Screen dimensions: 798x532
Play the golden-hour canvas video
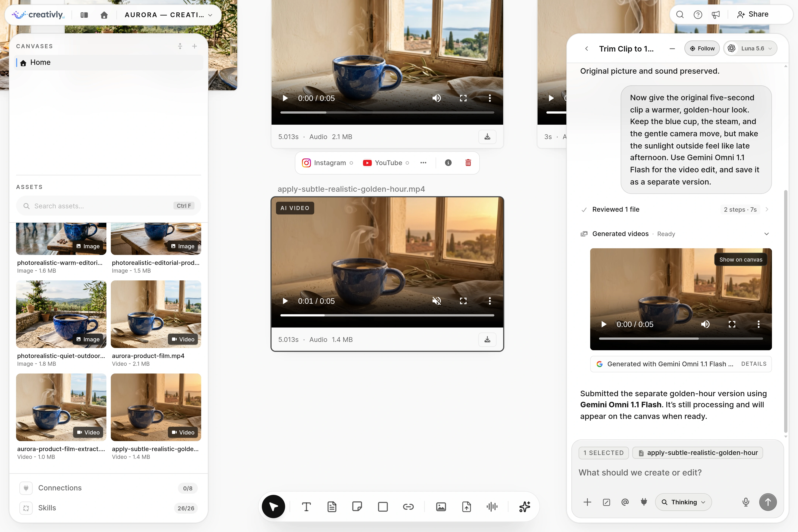click(x=285, y=301)
